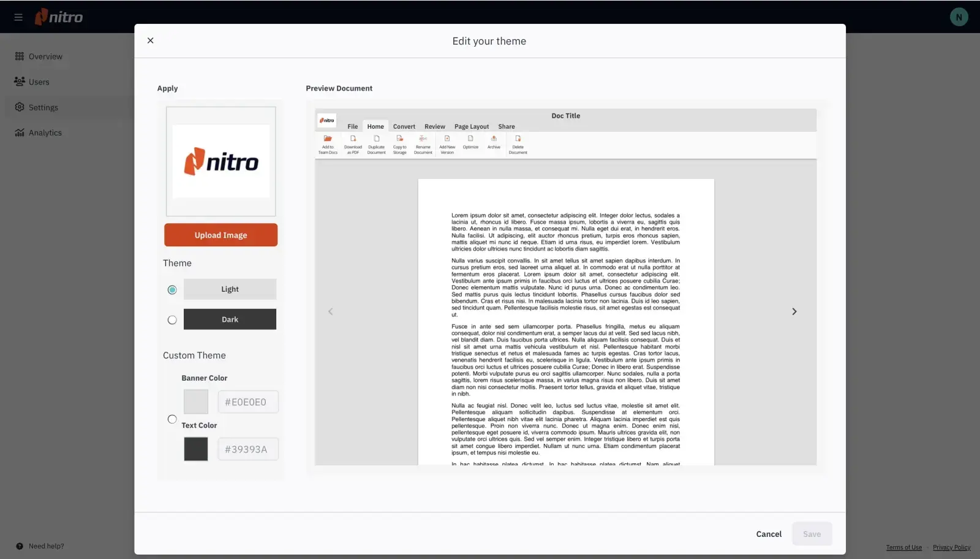Go to previous preview with left chevron
The height and width of the screenshot is (559, 980).
331,311
